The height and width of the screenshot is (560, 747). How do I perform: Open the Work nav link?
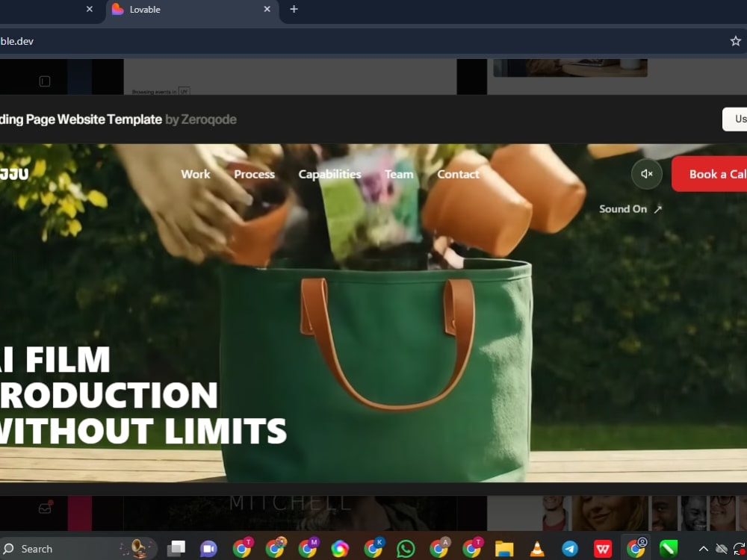coord(195,174)
